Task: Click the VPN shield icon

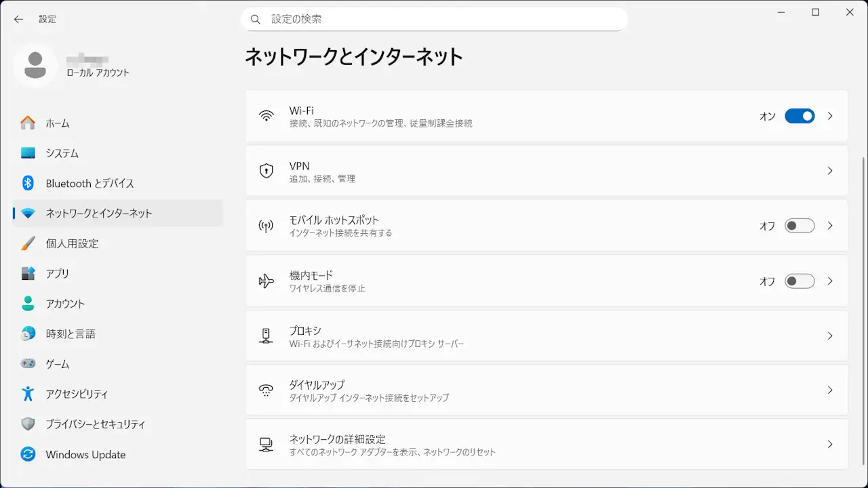Action: pos(267,171)
